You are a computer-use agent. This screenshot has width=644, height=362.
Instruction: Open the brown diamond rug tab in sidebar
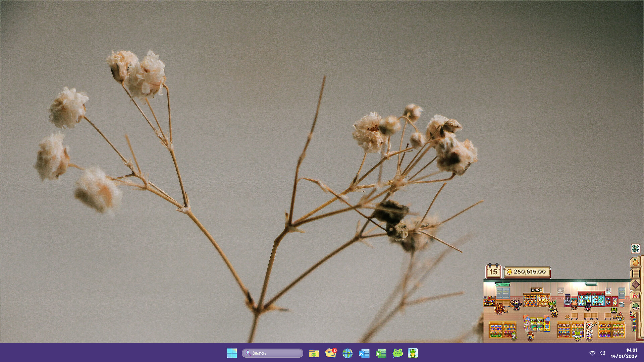click(x=635, y=285)
